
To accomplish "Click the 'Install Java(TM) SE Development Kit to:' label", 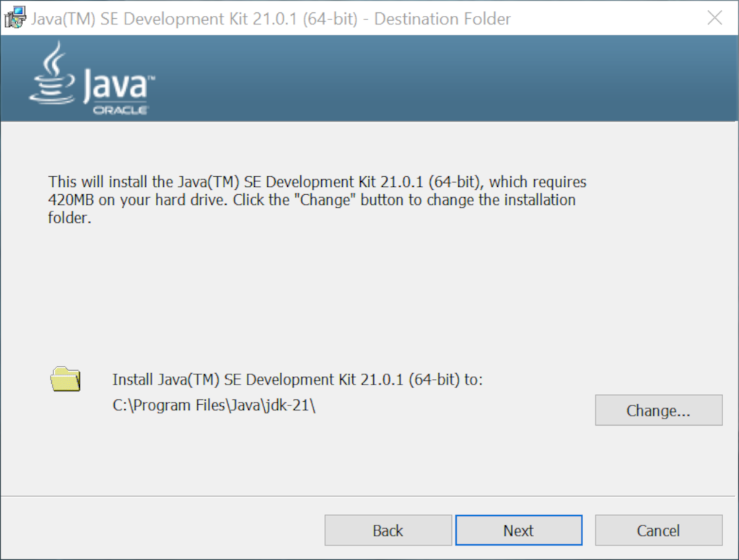I will tap(297, 380).
